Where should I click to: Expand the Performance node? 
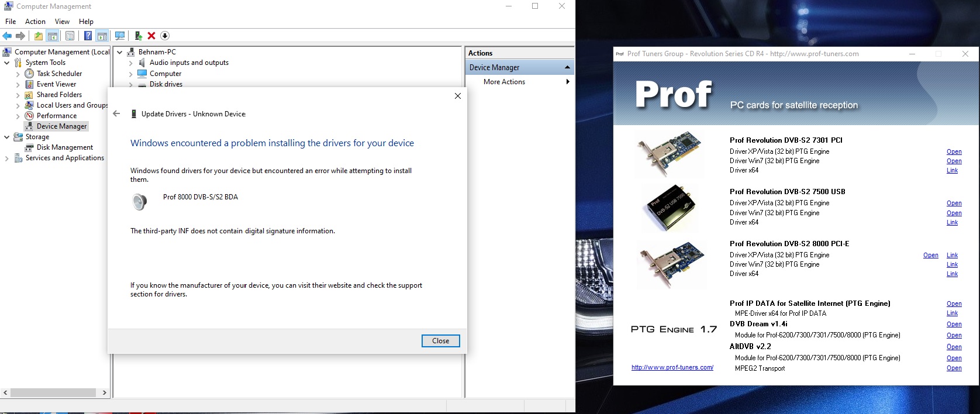click(x=18, y=116)
